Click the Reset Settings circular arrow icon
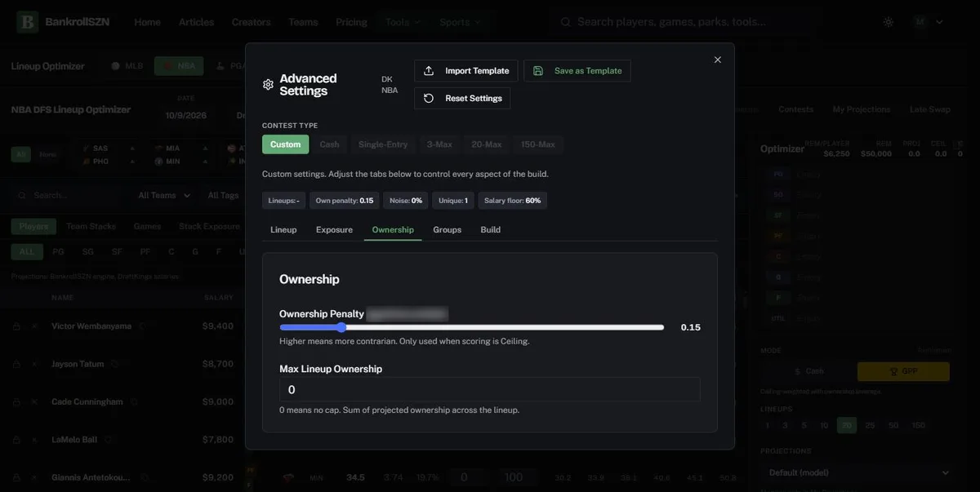The height and width of the screenshot is (492, 980). coord(429,98)
